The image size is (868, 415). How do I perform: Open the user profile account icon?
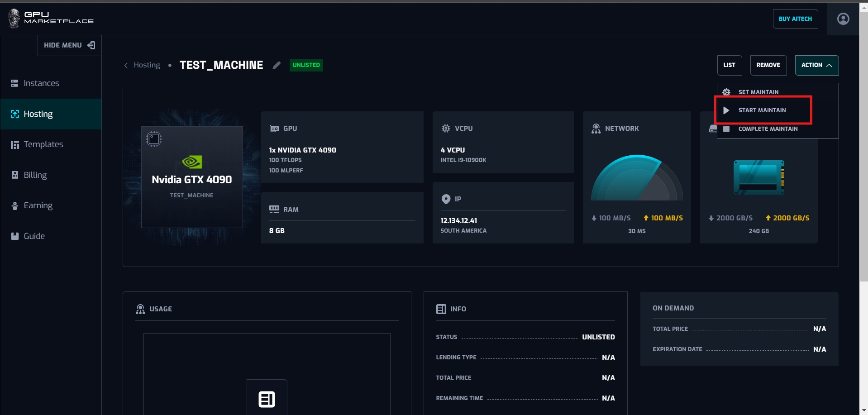843,19
